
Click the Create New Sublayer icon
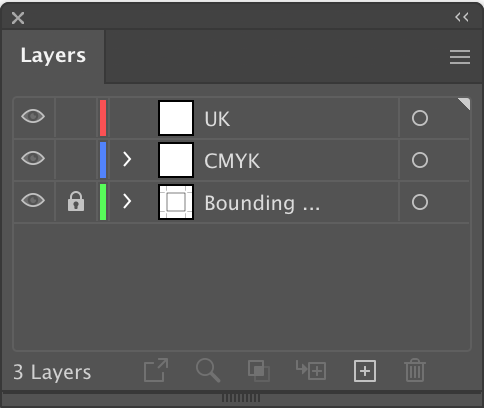(x=311, y=370)
